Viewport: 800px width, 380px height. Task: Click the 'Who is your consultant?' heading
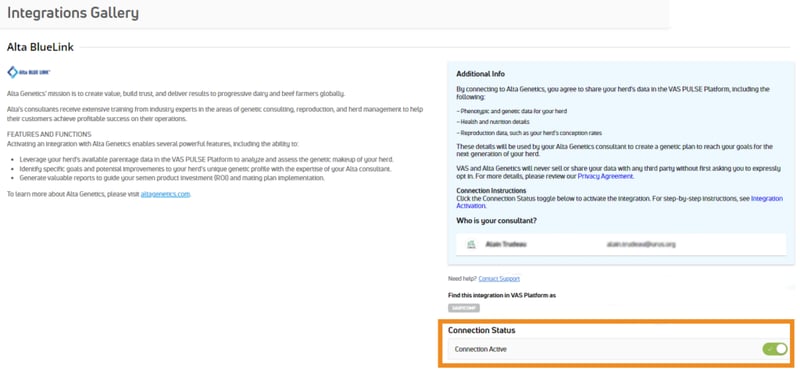tap(496, 221)
